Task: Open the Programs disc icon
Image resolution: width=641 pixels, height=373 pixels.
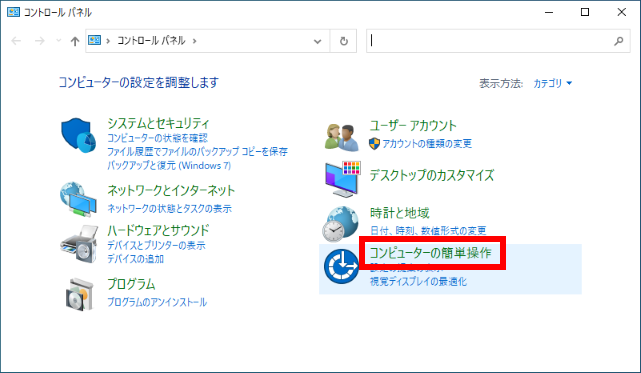Action: click(80, 294)
